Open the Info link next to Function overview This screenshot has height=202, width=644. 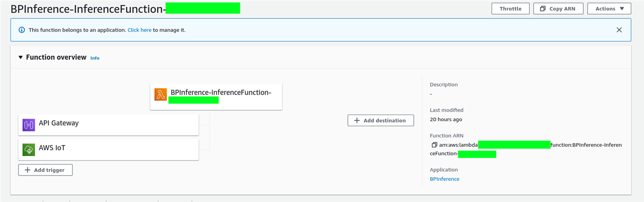click(95, 58)
